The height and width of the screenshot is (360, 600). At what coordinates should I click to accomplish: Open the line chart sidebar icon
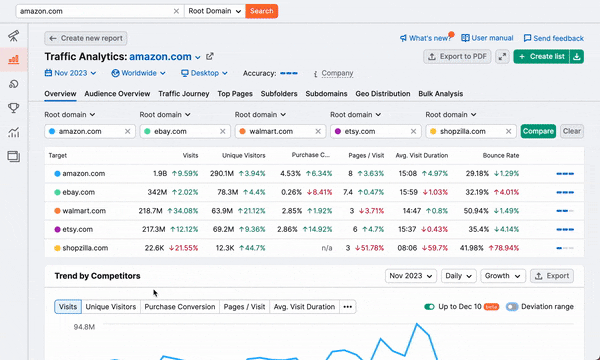pos(13,132)
